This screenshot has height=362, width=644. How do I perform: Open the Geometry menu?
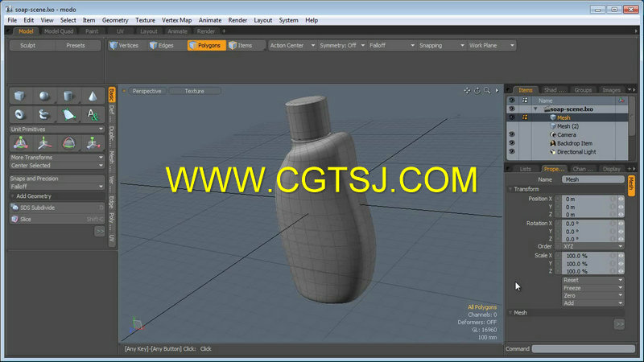click(115, 20)
